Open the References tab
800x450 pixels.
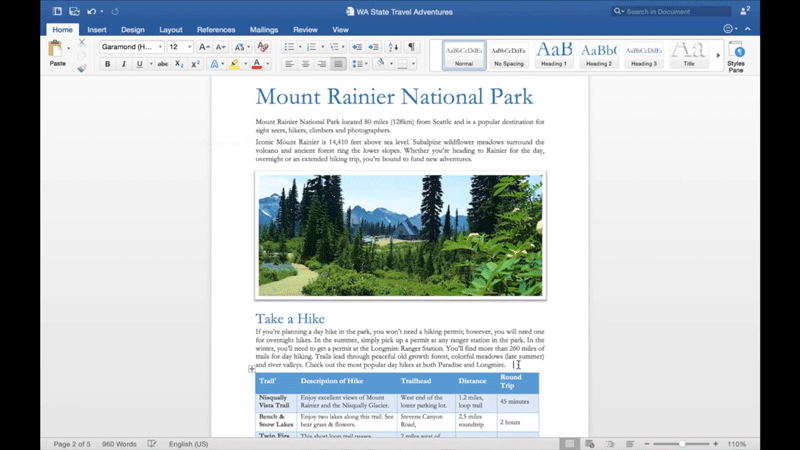coord(216,30)
